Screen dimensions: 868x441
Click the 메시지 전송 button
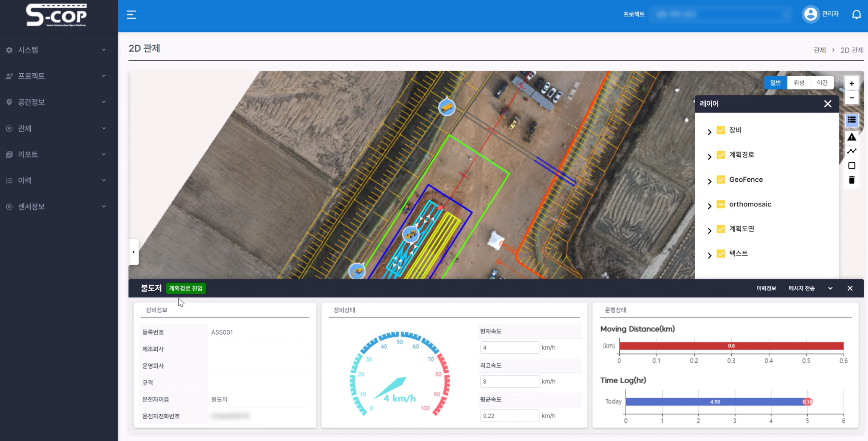tap(801, 288)
